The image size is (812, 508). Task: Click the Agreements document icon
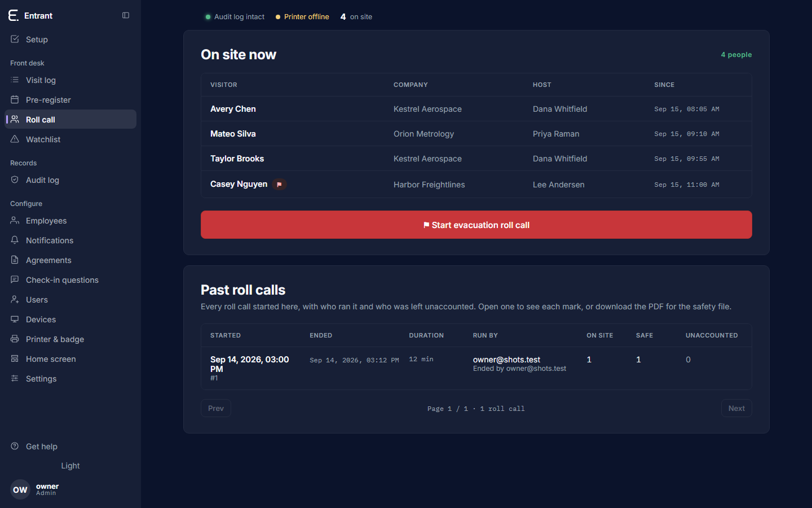tap(15, 260)
